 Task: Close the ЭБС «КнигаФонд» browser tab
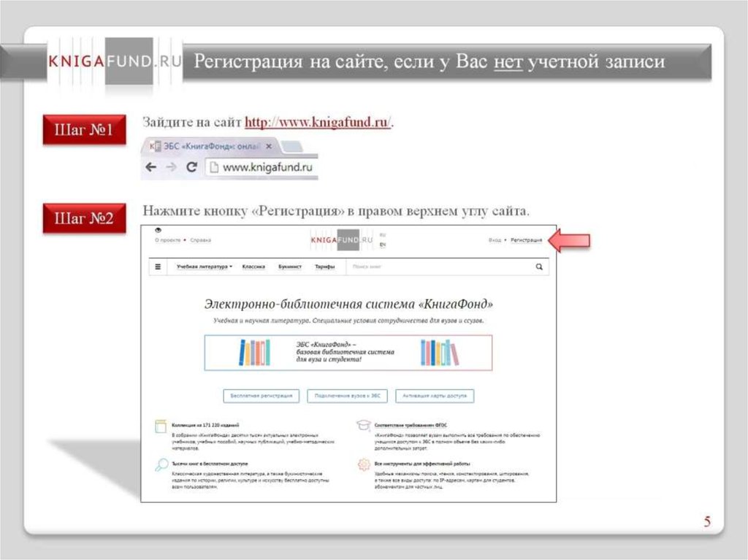pos(269,147)
